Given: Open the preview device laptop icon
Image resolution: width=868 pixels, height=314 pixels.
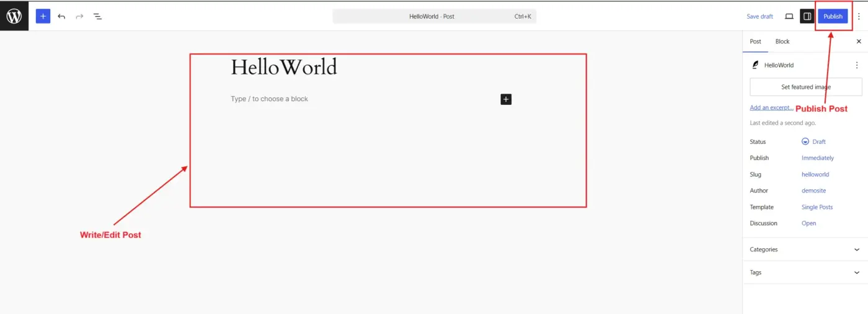Looking at the screenshot, I should (789, 16).
